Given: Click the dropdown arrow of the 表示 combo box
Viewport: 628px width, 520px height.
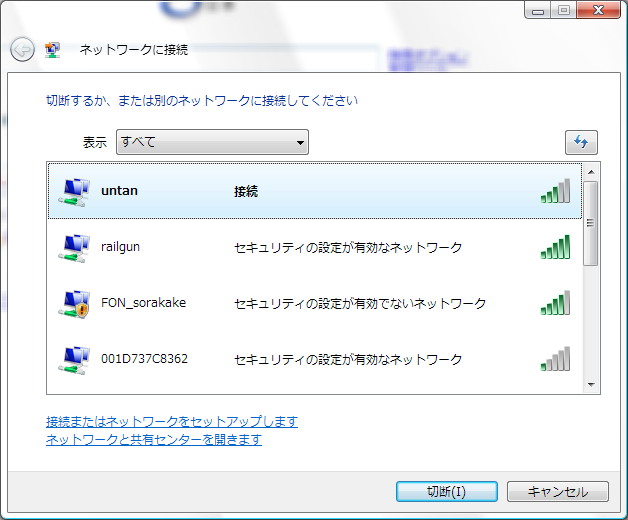Looking at the screenshot, I should point(300,142).
